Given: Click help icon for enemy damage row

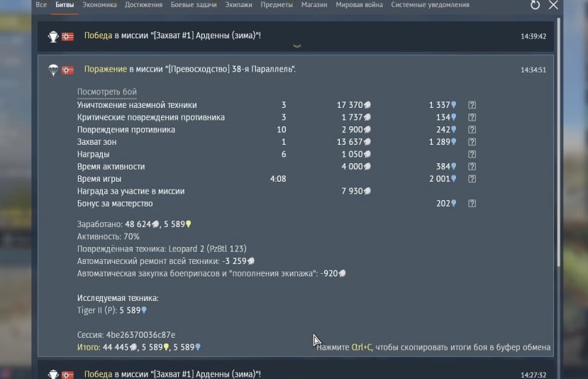Looking at the screenshot, I should pos(472,130).
